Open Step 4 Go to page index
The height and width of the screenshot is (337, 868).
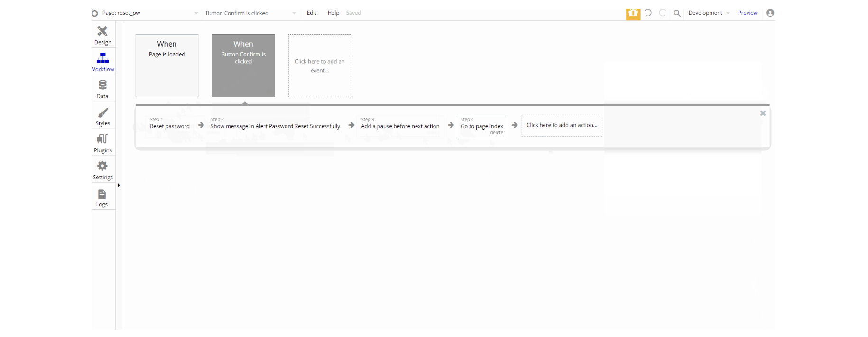(482, 126)
